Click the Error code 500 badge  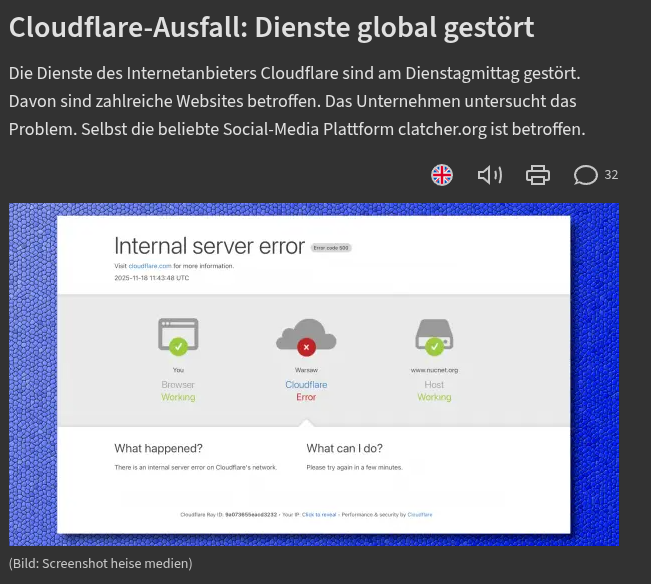331,248
